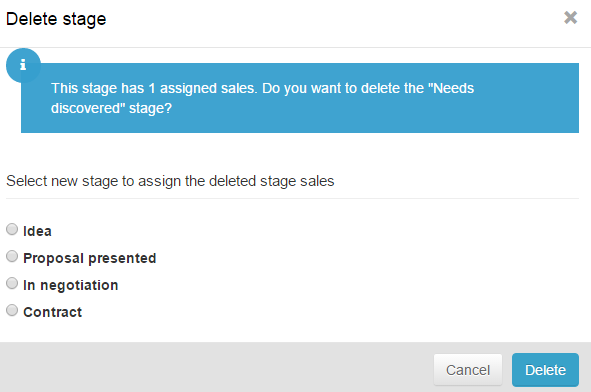
Task: Select the In negotiation radio button
Action: click(12, 283)
